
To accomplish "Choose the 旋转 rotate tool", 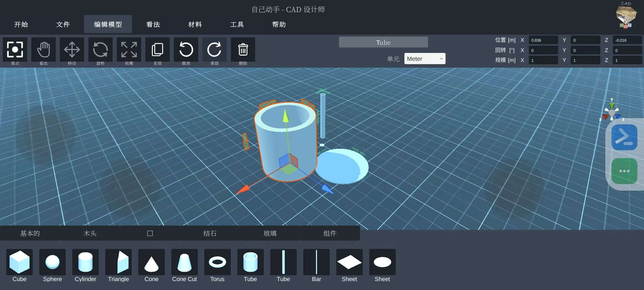I will coord(100,49).
